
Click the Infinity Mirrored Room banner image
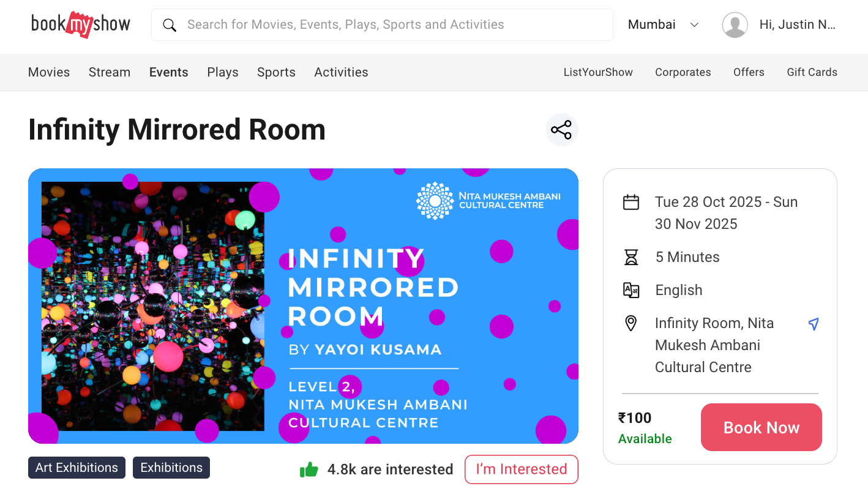303,306
